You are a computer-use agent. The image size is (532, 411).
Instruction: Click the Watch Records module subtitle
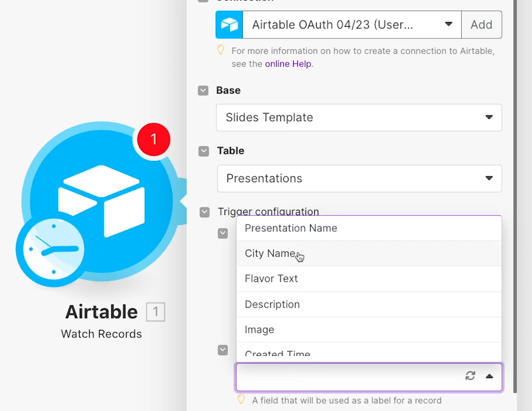click(101, 334)
